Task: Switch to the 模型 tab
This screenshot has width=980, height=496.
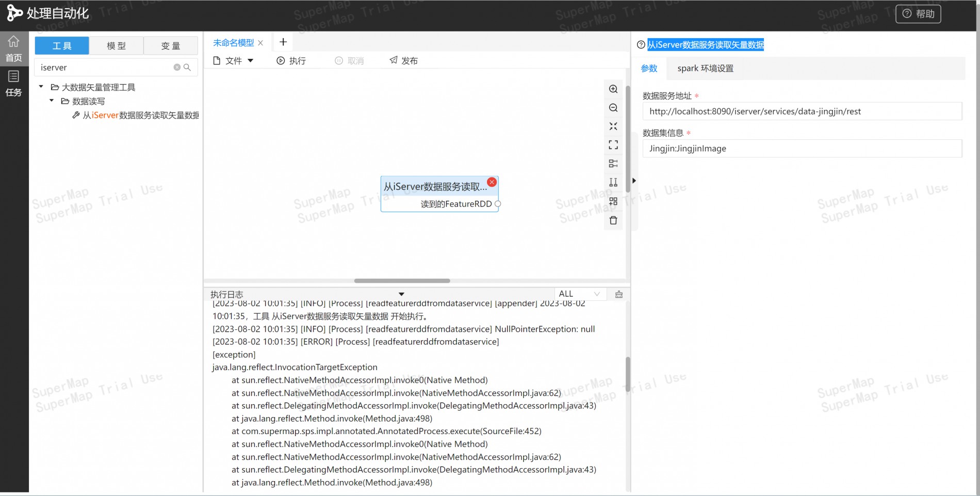Action: tap(116, 45)
